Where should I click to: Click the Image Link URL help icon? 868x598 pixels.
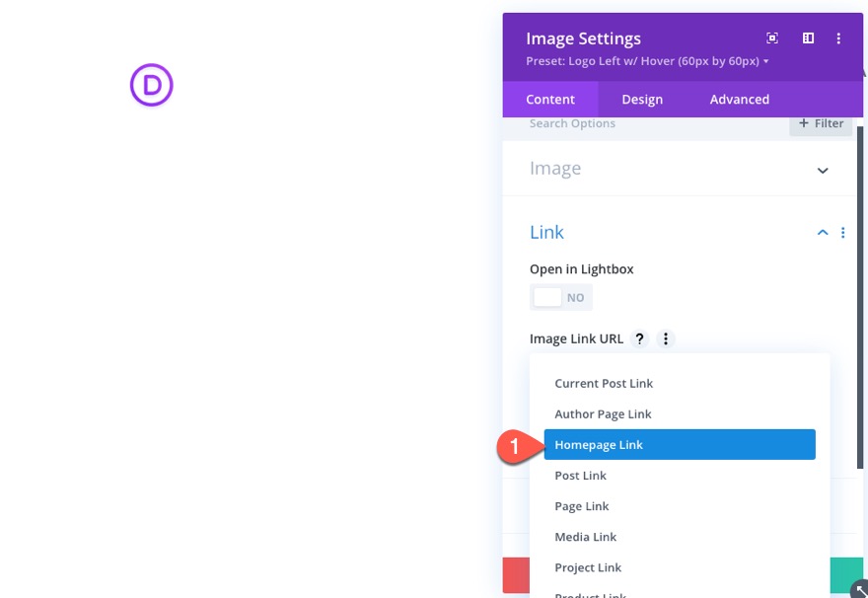(639, 338)
